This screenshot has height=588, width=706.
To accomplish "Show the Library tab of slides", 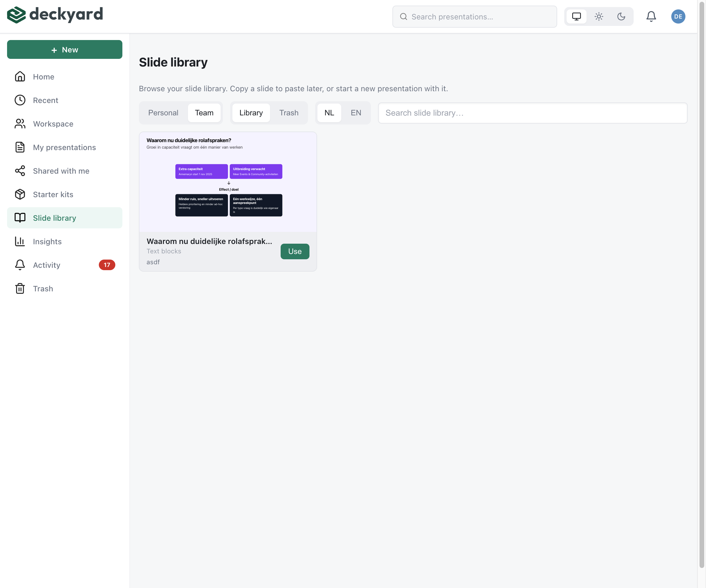I will [x=251, y=113].
